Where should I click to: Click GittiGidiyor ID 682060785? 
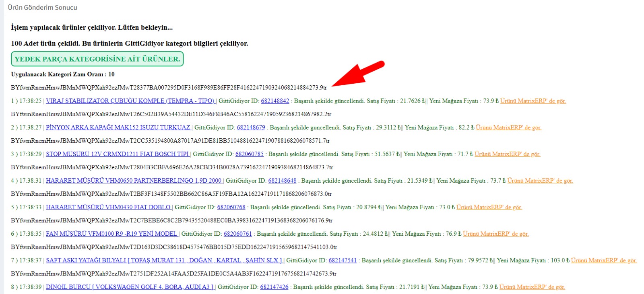(249, 154)
